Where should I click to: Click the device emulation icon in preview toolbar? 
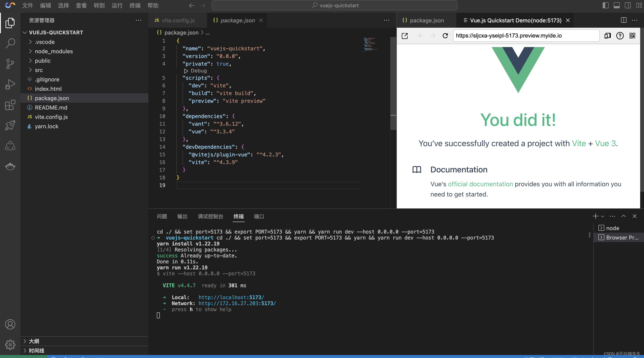[x=608, y=36]
